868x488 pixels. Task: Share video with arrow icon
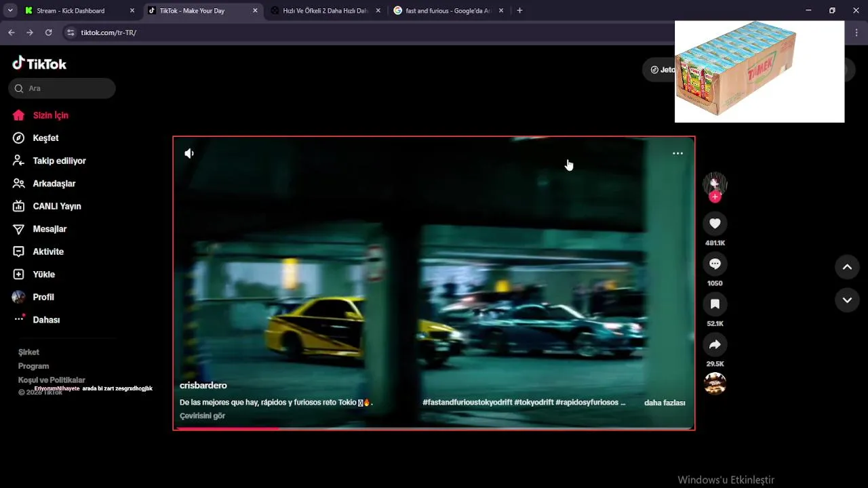click(x=715, y=345)
